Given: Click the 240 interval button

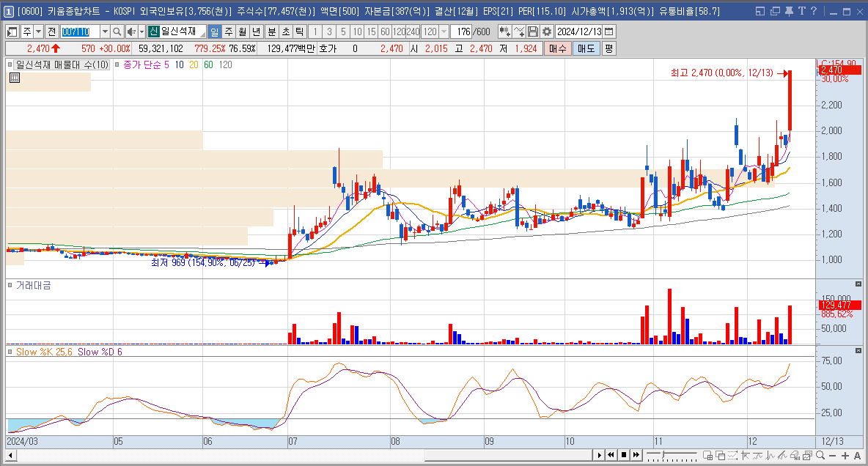Looking at the screenshot, I should point(413,32).
